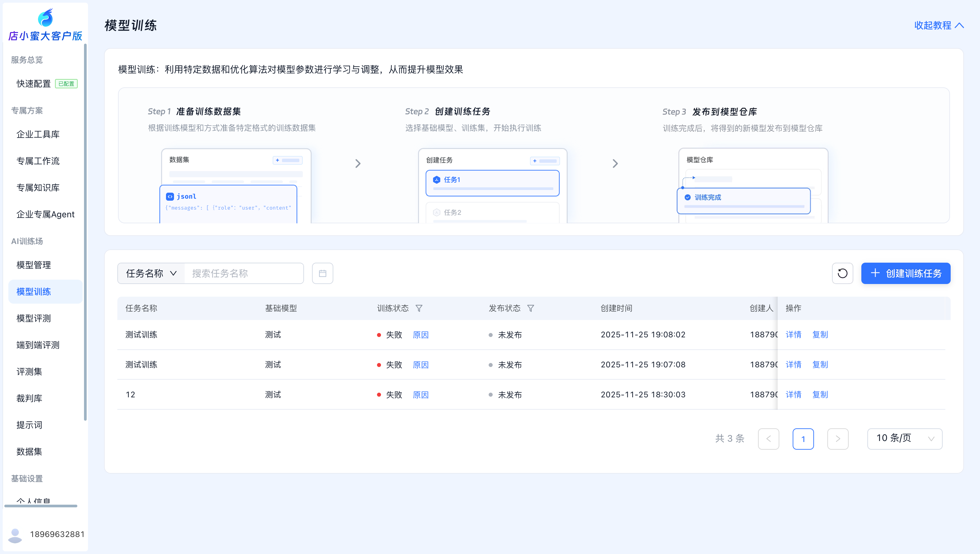Viewport: 980px width, 554px height.
Task: Go to previous page arrow
Action: [x=768, y=439]
